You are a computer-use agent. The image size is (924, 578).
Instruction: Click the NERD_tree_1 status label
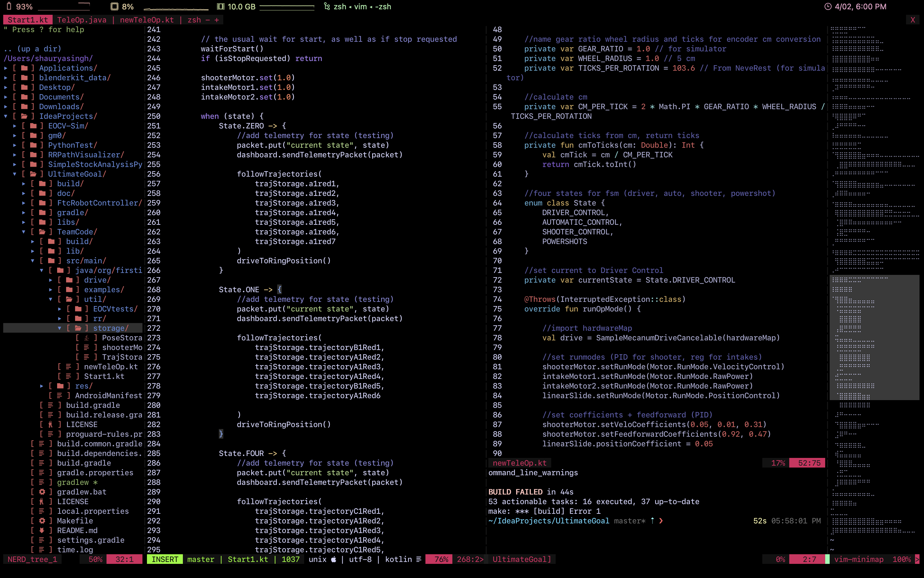click(32, 559)
